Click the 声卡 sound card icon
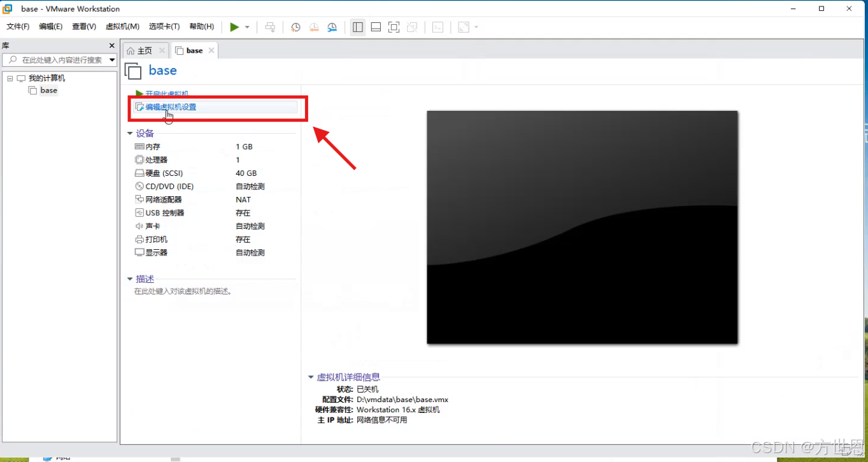 139,226
